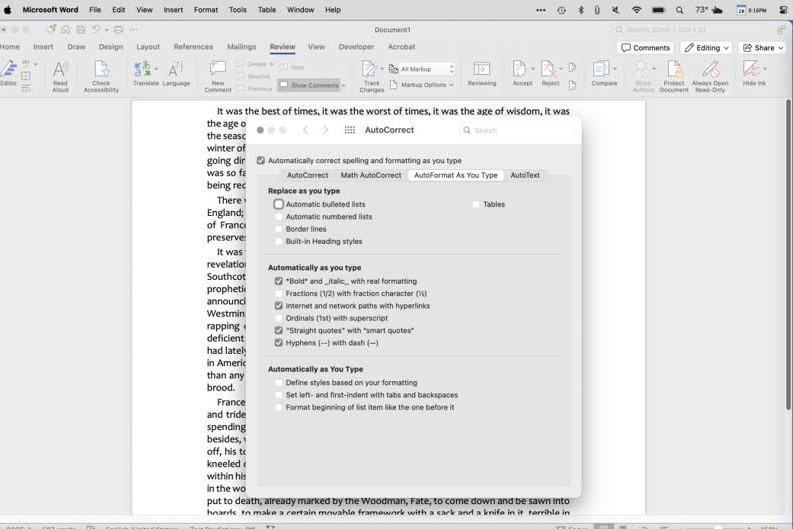The height and width of the screenshot is (529, 793).
Task: Open the Tools menu
Action: coord(237,10)
